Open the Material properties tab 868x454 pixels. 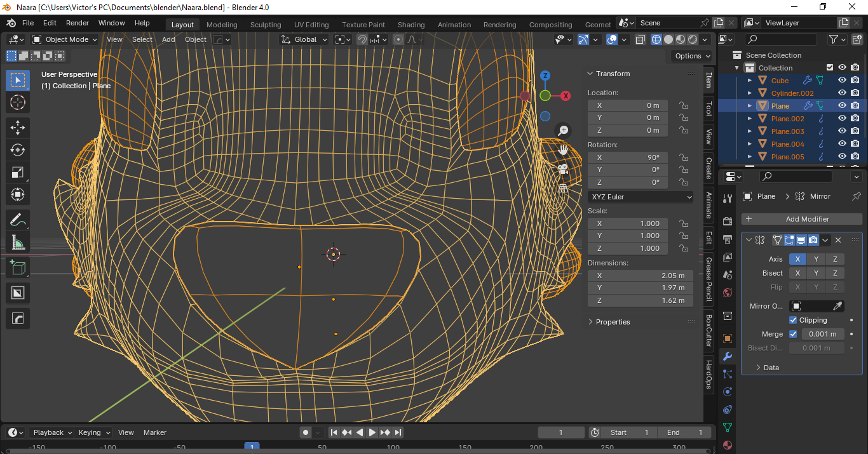click(x=728, y=445)
